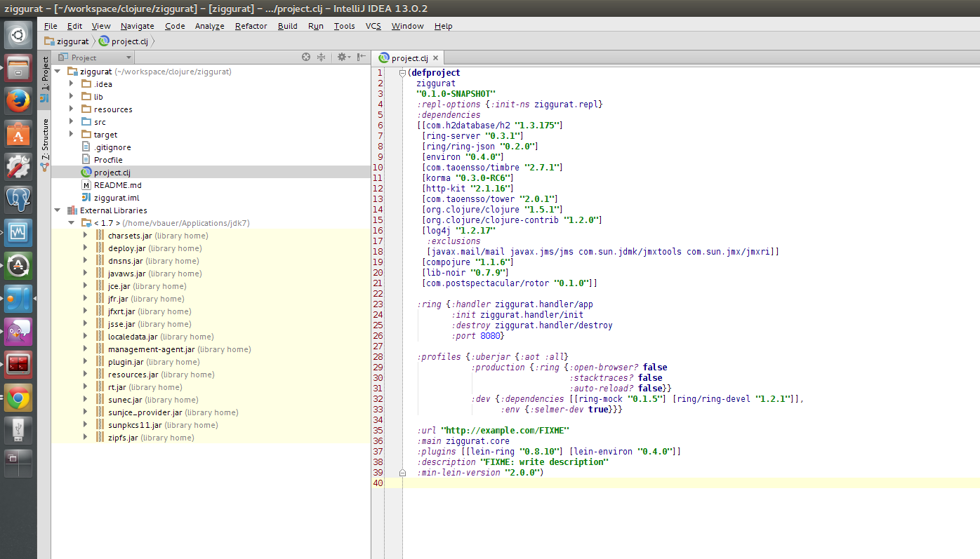The image size is (980, 559).
Task: Open Ubuntu Software Center icon
Action: pos(18,134)
